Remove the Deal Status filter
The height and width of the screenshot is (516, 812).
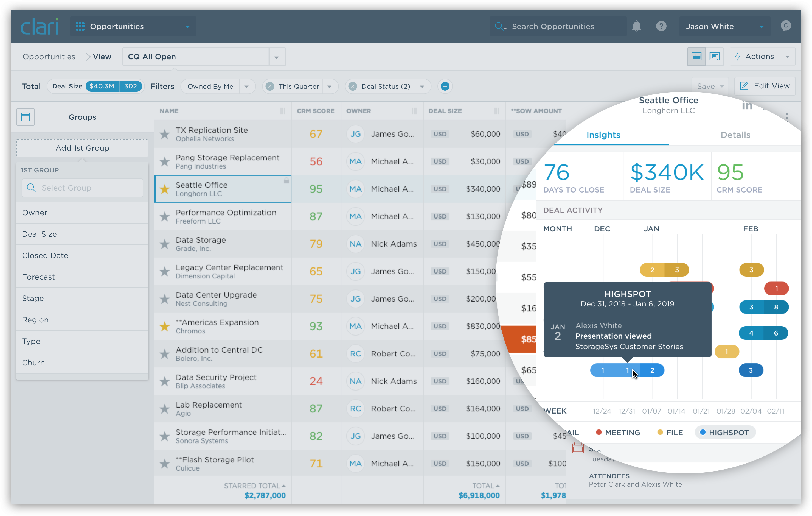(x=353, y=87)
